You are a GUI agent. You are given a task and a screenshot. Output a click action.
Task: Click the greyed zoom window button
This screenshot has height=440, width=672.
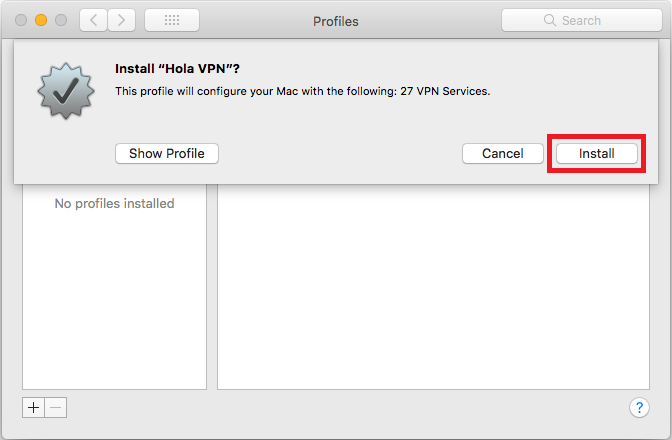[61, 20]
